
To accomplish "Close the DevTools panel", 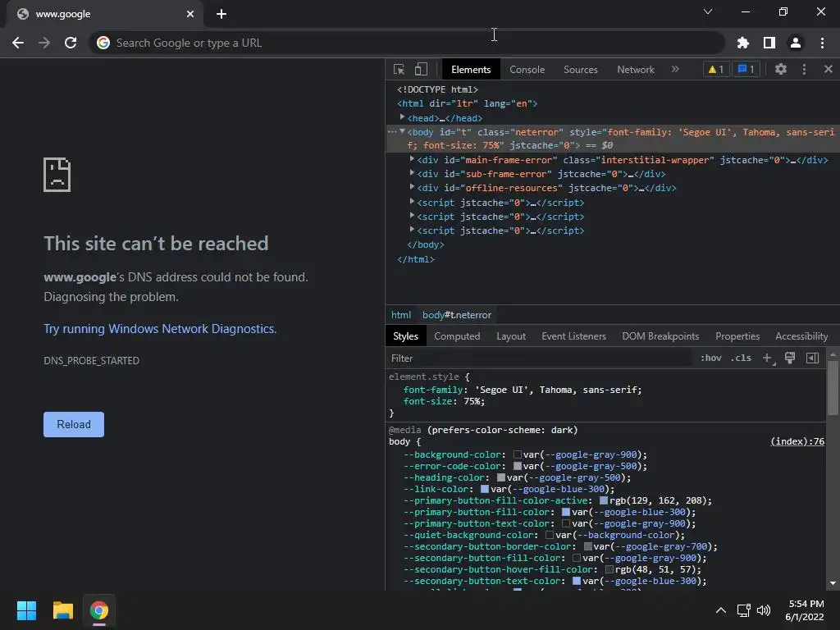I will (828, 69).
